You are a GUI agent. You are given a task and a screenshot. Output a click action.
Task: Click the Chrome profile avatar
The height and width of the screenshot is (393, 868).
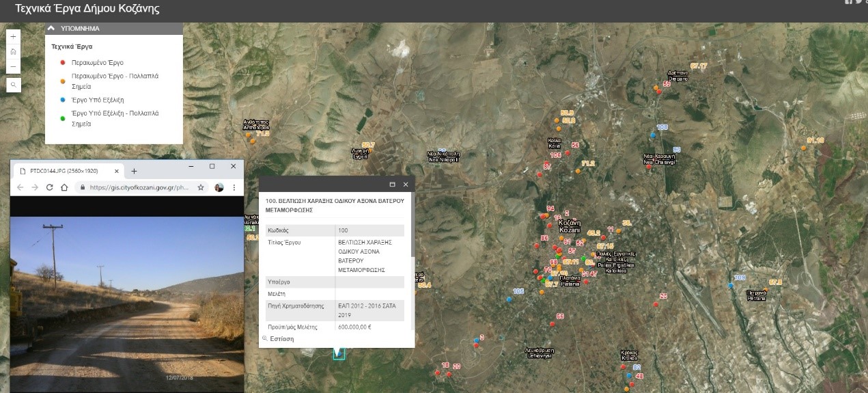tap(219, 187)
